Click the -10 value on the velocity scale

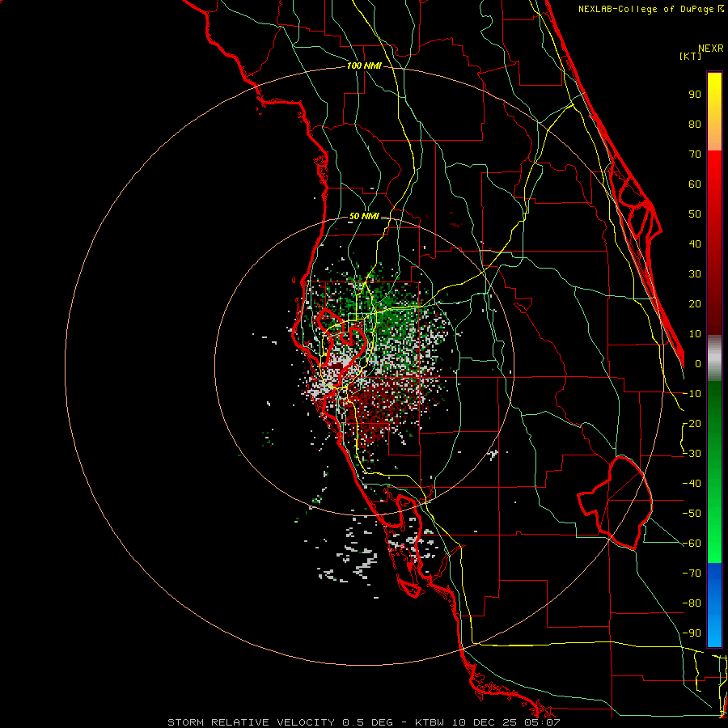click(x=692, y=394)
